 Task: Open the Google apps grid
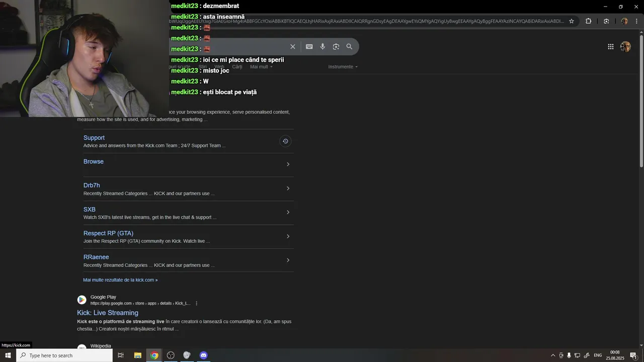pyautogui.click(x=611, y=47)
